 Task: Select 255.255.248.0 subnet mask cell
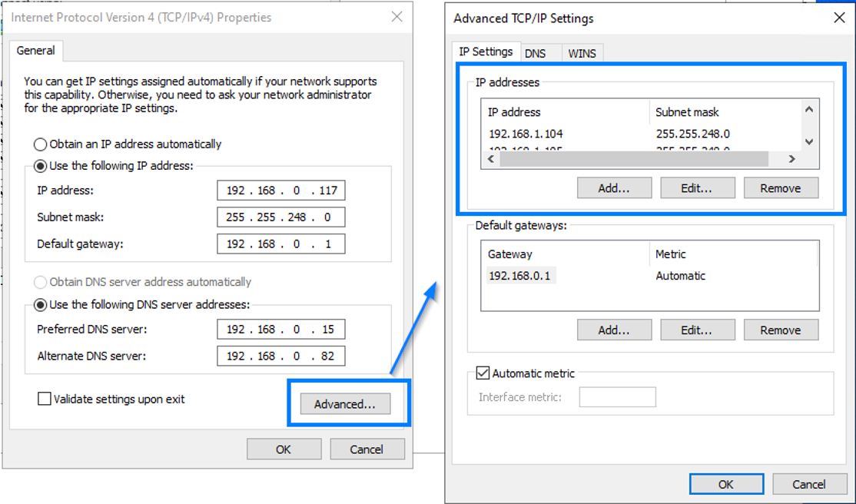pos(693,134)
